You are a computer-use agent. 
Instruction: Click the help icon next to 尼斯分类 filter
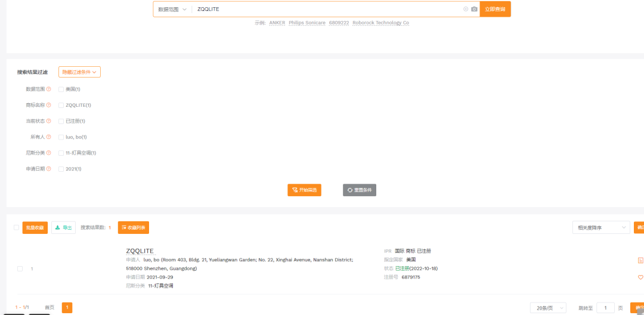(49, 153)
